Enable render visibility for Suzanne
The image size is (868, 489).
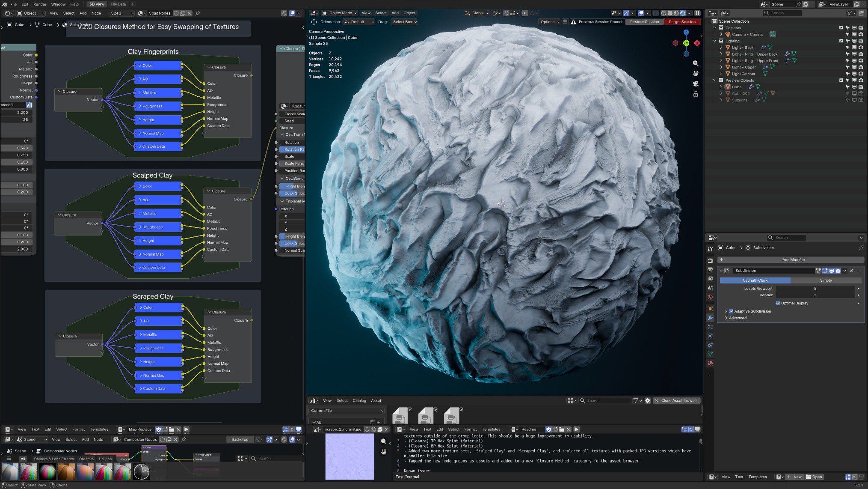861,100
